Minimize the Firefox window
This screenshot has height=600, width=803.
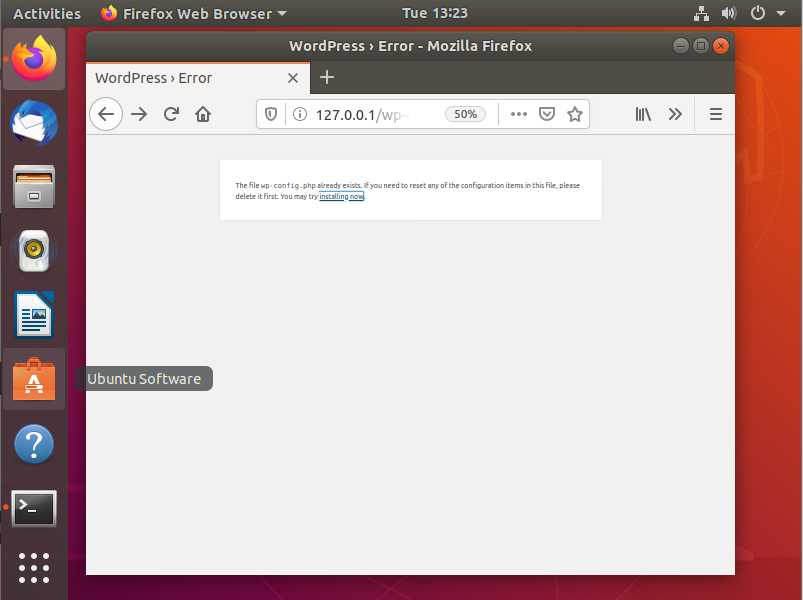pos(681,46)
